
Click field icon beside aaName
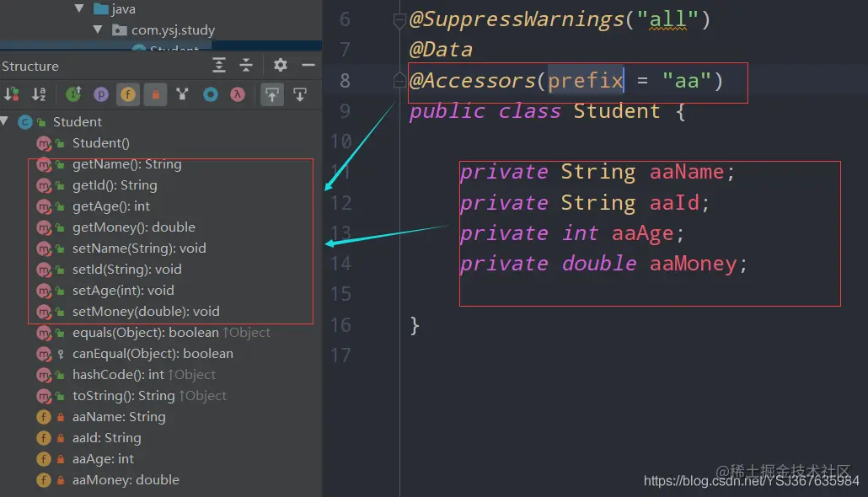(x=43, y=417)
